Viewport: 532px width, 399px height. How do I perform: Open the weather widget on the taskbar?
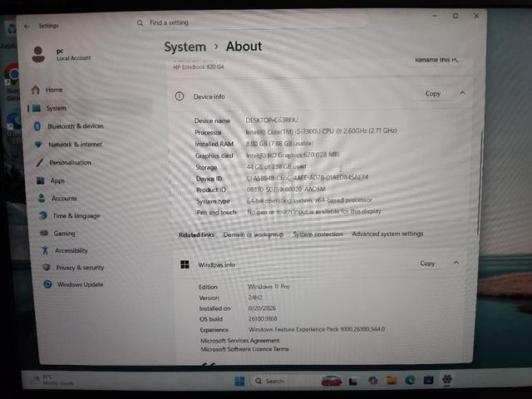52,380
